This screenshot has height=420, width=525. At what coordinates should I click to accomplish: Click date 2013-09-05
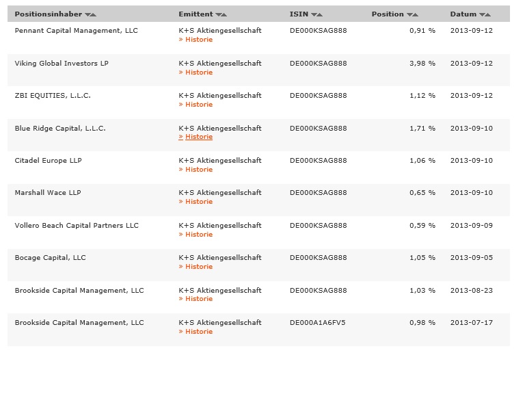click(x=472, y=258)
